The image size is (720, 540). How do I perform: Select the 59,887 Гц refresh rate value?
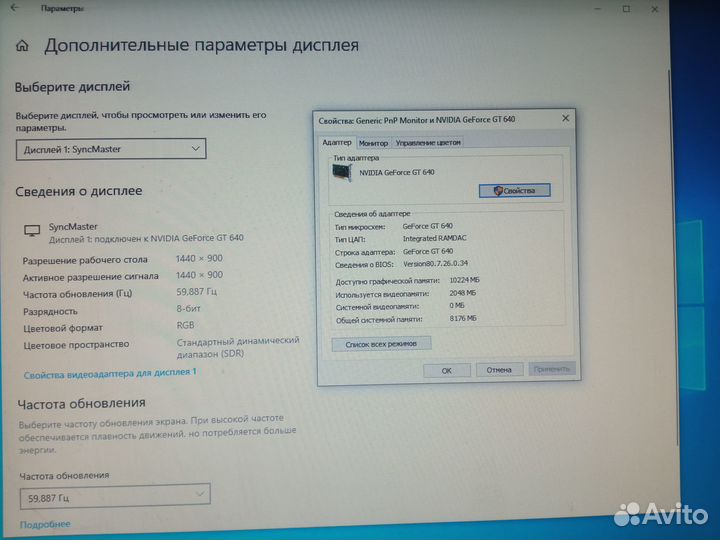[x=197, y=292]
